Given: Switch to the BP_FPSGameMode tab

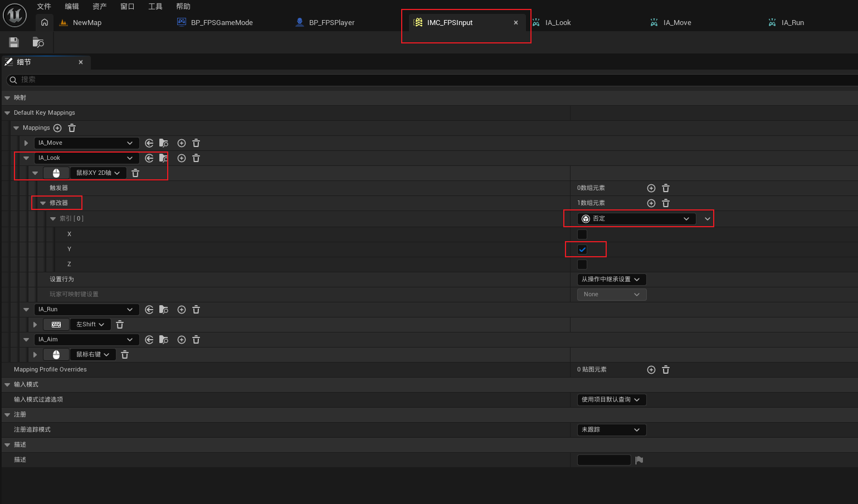Looking at the screenshot, I should pos(222,23).
